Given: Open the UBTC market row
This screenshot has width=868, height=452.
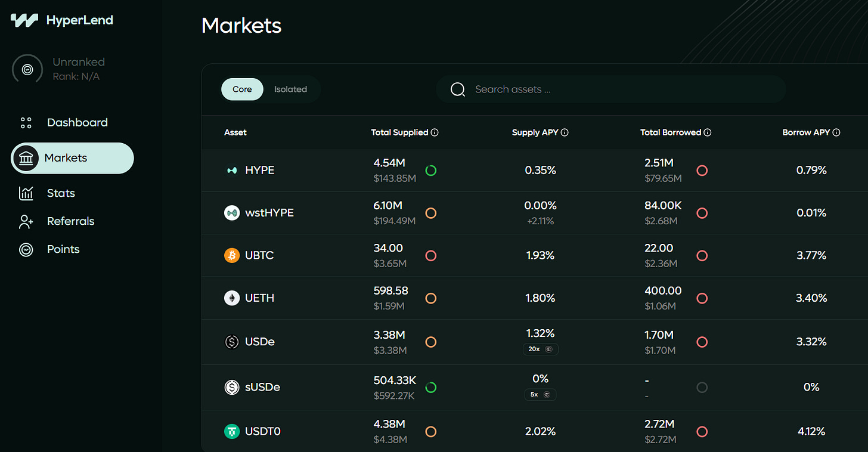Looking at the screenshot, I should pyautogui.click(x=535, y=255).
